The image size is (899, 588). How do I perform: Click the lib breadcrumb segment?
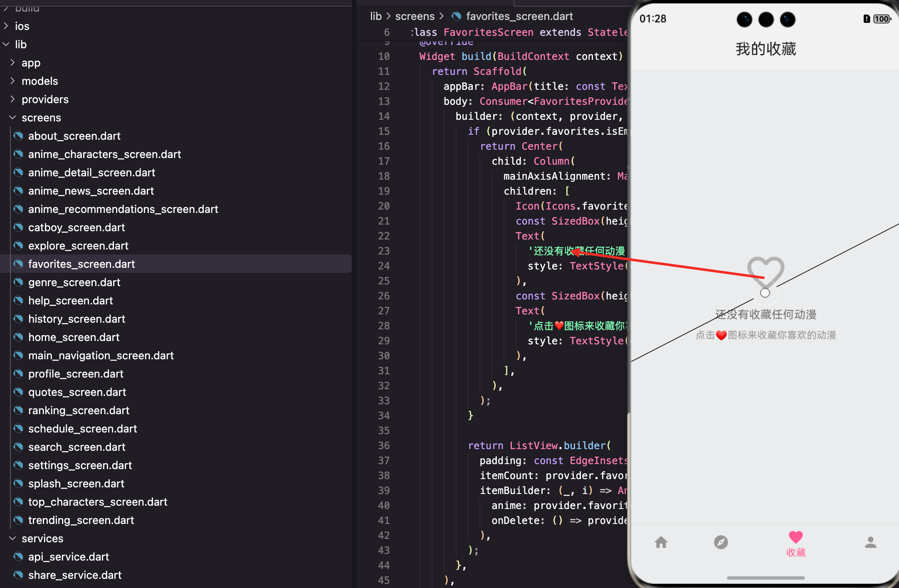[x=375, y=16]
